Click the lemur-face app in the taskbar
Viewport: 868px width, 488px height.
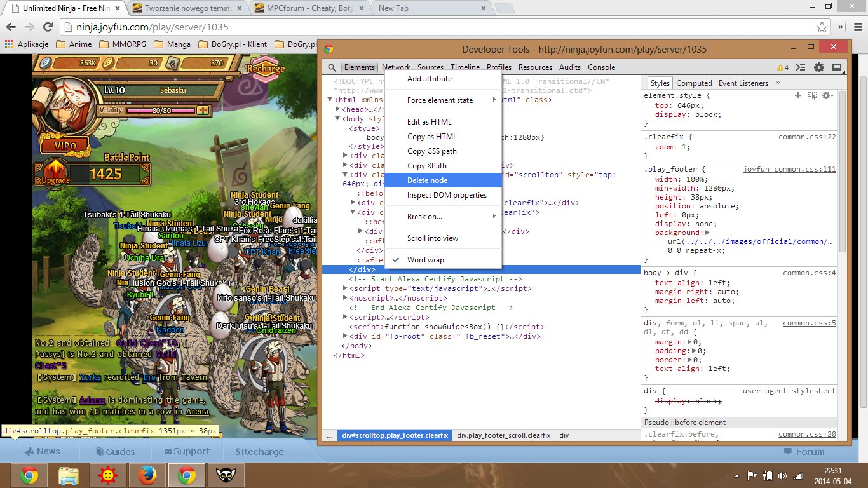tap(225, 475)
